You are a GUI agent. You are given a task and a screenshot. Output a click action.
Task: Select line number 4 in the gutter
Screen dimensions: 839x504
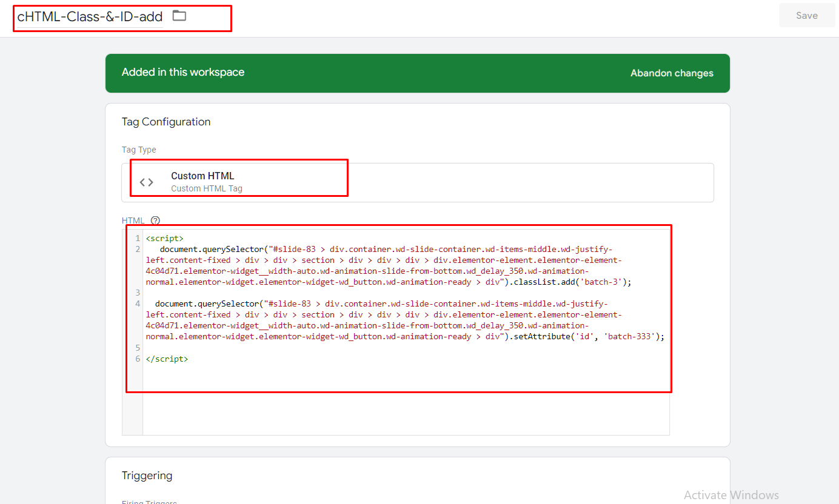pos(138,303)
